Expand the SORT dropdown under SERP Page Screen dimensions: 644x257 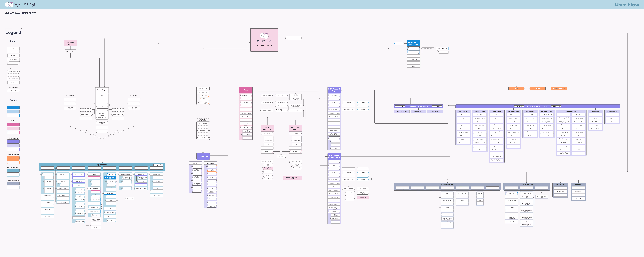coord(196,163)
